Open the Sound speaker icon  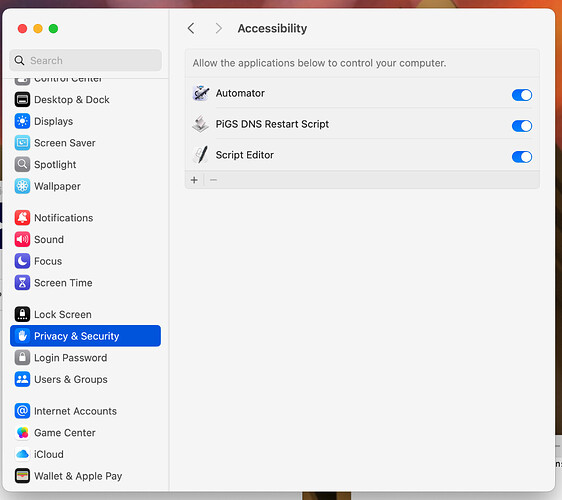[x=22, y=239]
